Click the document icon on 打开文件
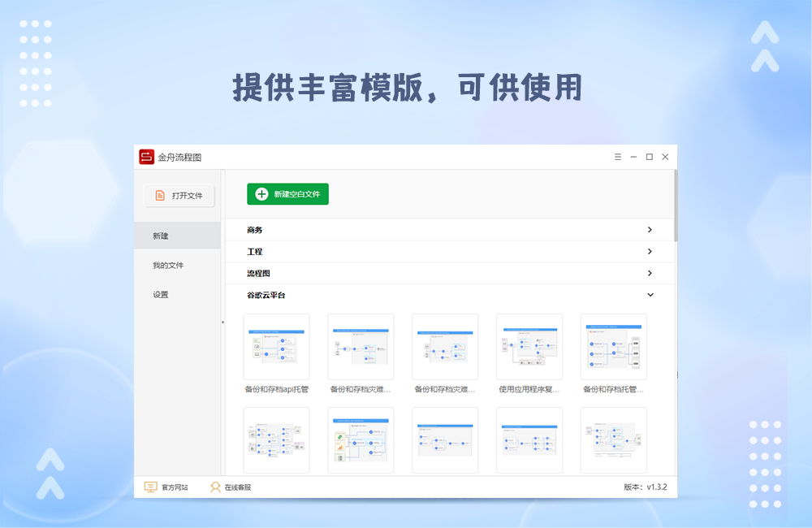The image size is (812, 528). pos(160,196)
